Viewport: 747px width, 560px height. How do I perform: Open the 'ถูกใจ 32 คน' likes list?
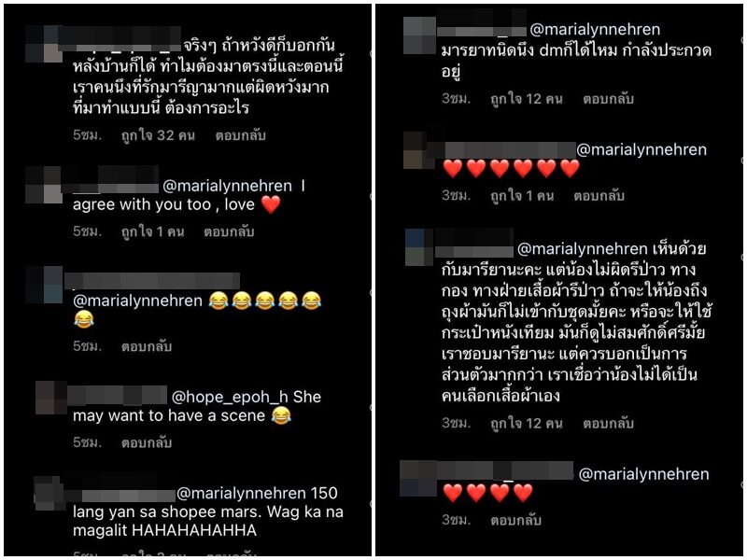click(158, 135)
